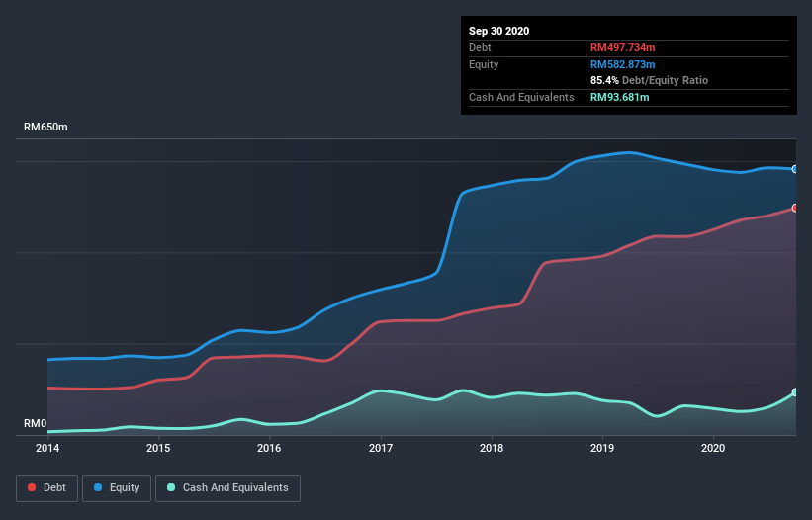Toggle the Debt legend button

pos(46,488)
